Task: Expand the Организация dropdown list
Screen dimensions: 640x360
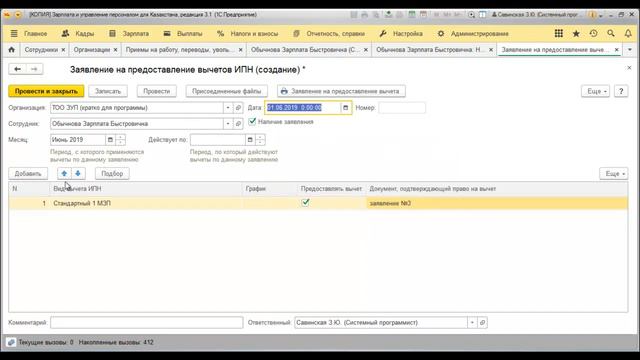Action: pyautogui.click(x=228, y=108)
